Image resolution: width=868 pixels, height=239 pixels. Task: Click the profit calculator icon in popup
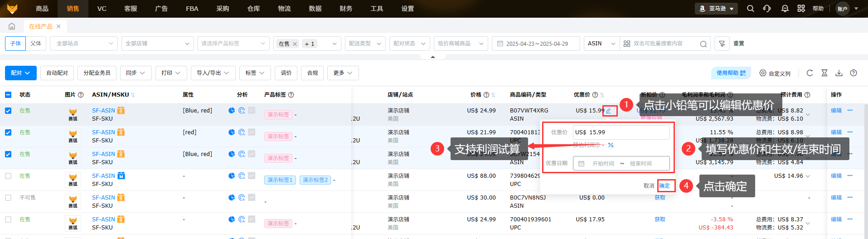(611, 145)
